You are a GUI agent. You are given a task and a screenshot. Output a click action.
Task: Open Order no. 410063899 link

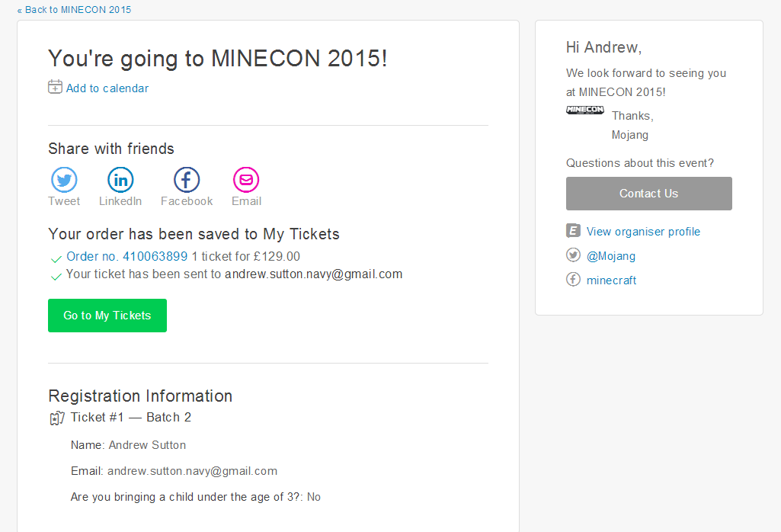(126, 257)
